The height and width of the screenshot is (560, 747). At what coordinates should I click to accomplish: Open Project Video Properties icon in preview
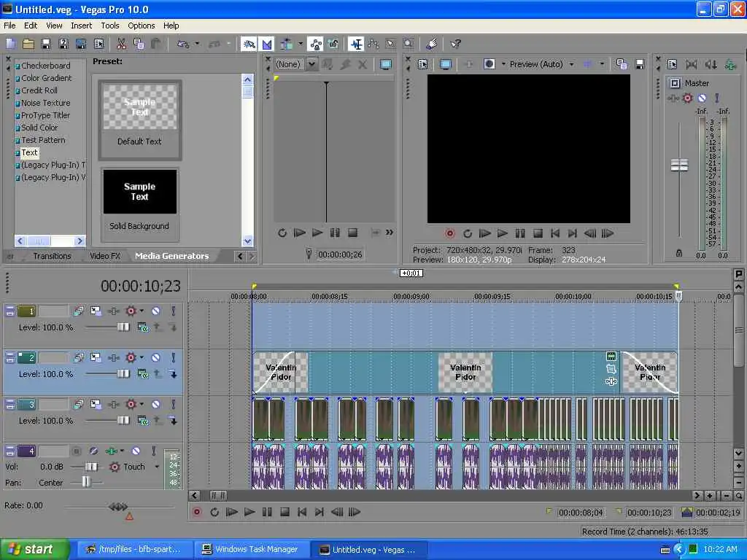click(422, 64)
